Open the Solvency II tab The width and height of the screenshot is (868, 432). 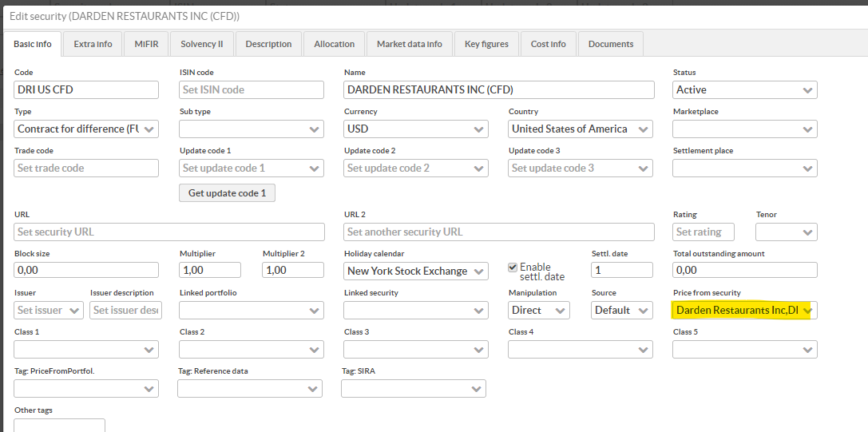[201, 44]
